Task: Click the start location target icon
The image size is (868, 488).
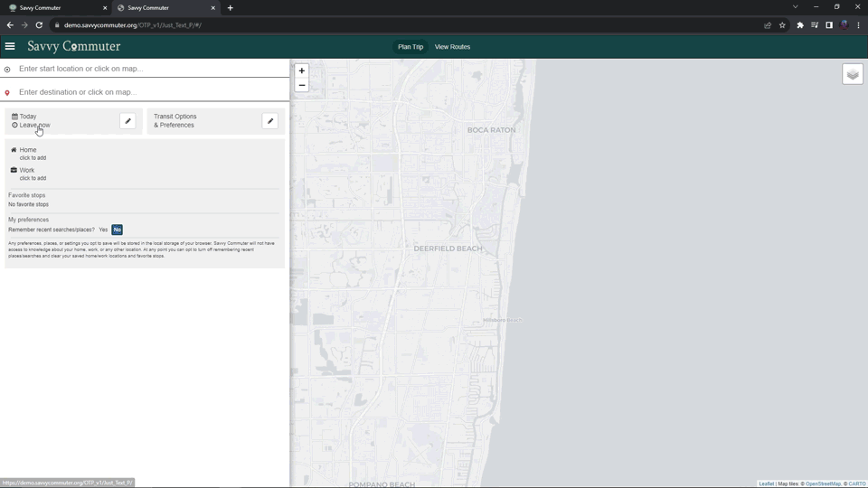Action: [7, 70]
